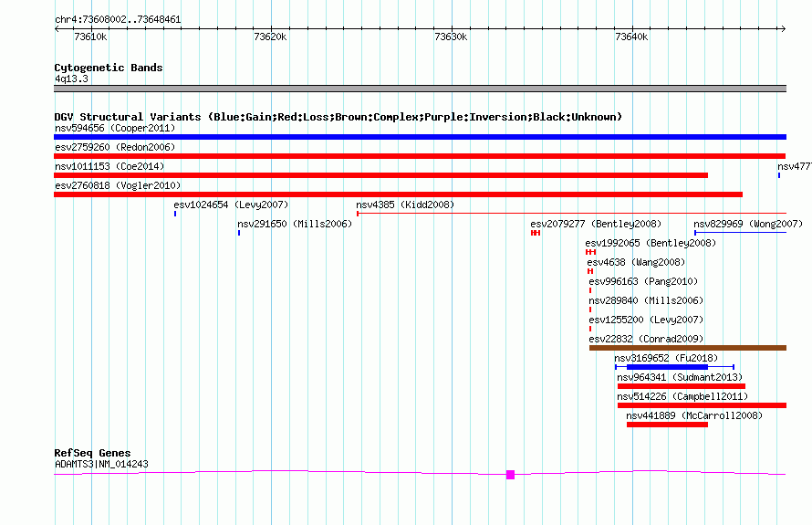
Task: Click the chr4:73608002..73648461 coordinate label
Action: tap(118, 20)
